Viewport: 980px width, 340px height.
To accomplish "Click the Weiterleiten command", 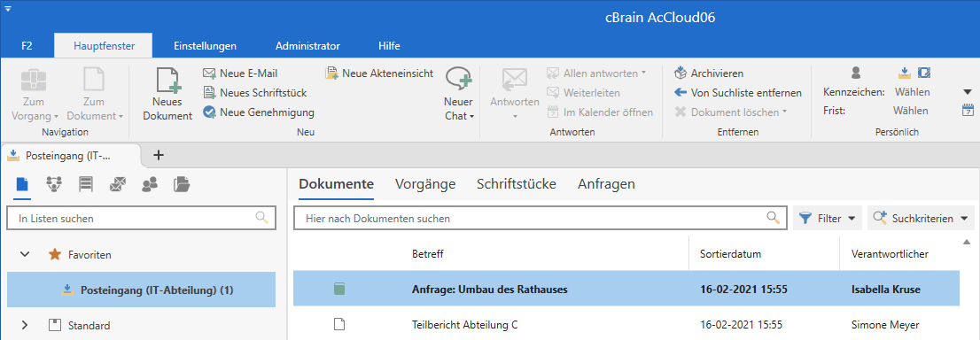I will point(583,93).
